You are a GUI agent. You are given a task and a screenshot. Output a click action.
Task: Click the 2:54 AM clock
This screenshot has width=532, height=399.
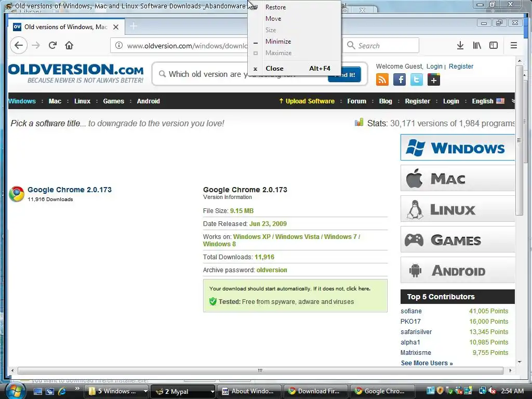pos(512,391)
